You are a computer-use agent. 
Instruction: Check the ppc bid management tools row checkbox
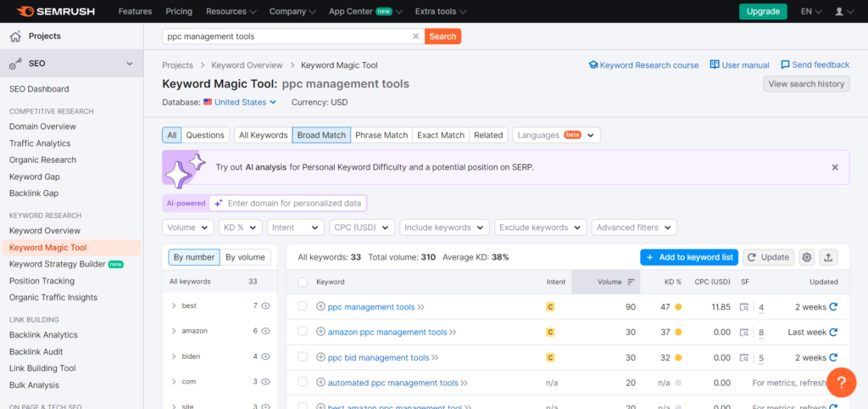click(303, 356)
